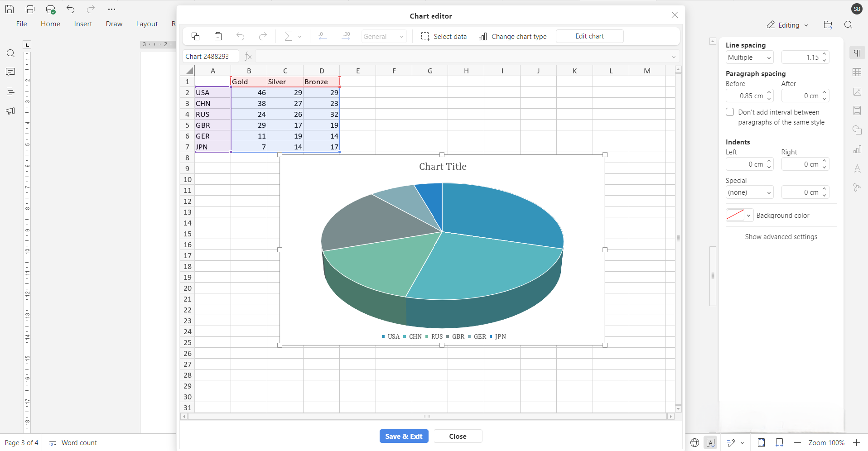Undo the last chart editor action
868x451 pixels.
point(241,36)
